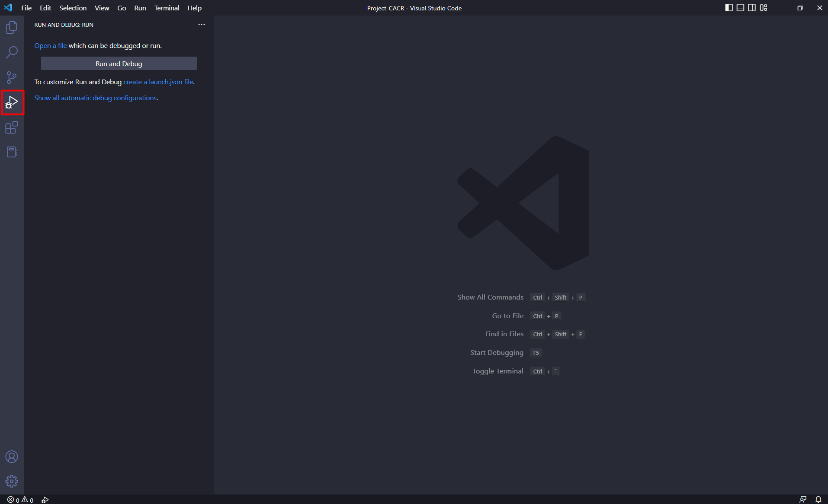
Task: Open the Accounts menu
Action: point(12,456)
